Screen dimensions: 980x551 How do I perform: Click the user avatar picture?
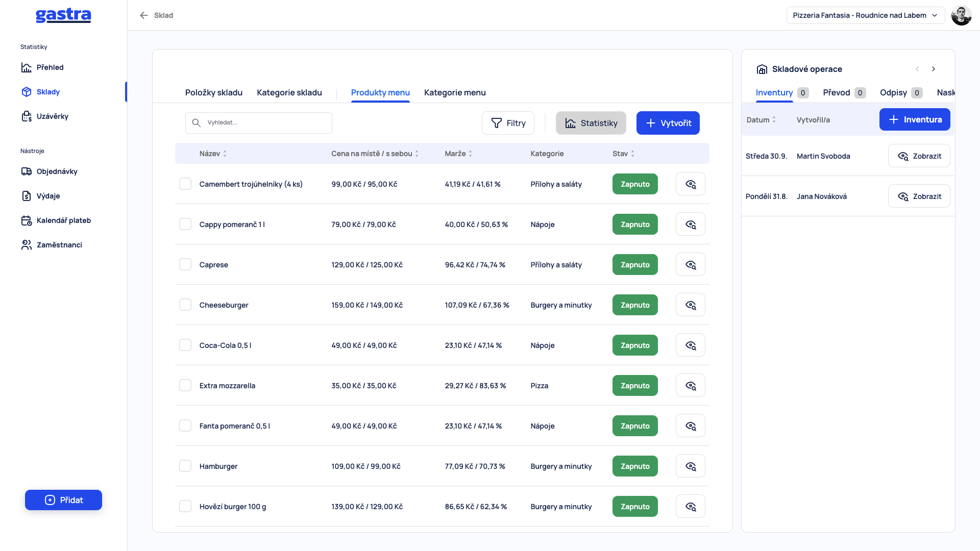tap(961, 15)
